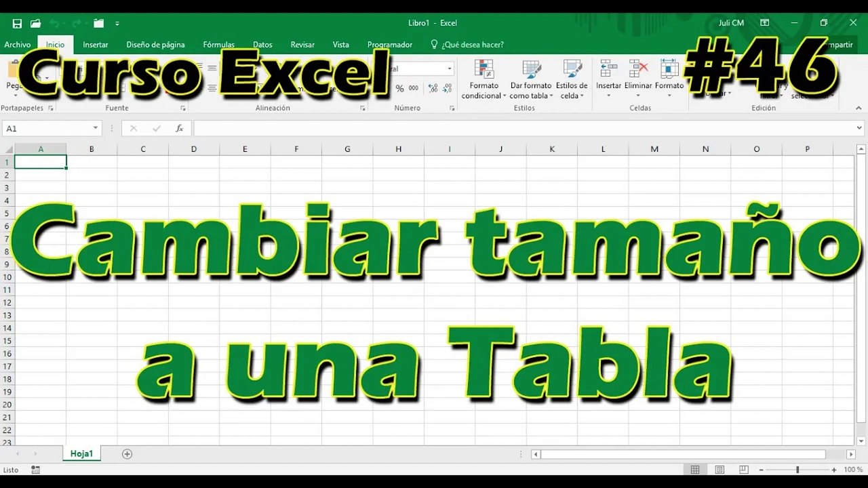Click the formula bar Cancel X icon

click(x=133, y=128)
